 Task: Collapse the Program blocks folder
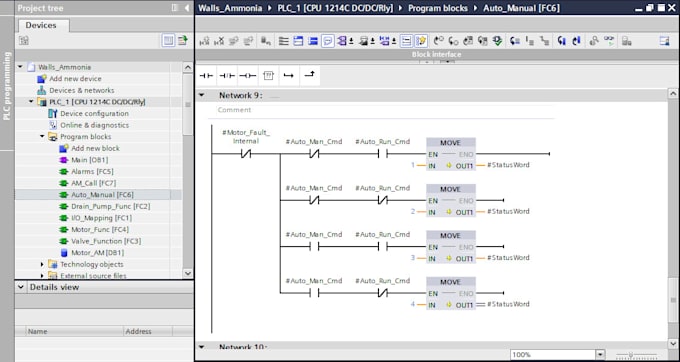tap(42, 137)
